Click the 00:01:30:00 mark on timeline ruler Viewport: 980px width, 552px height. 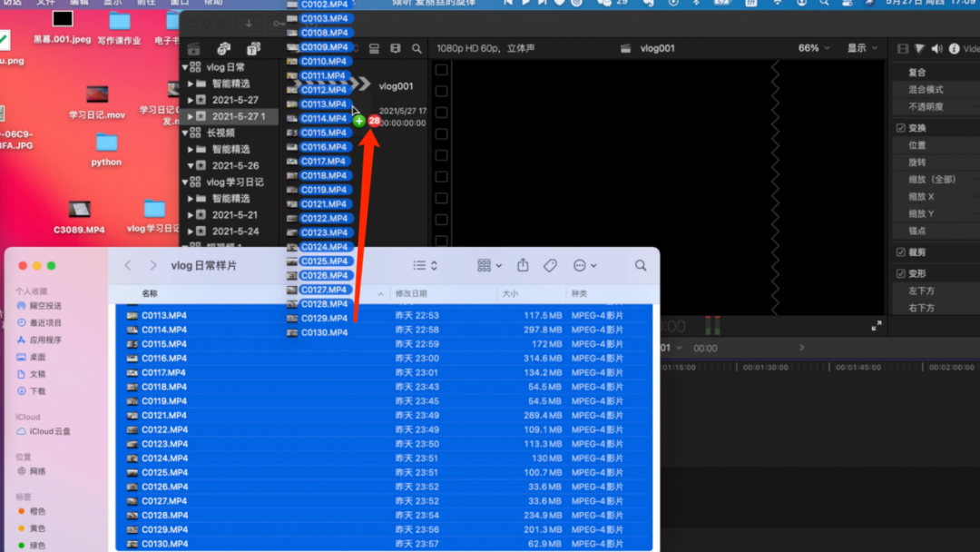[x=765, y=368]
